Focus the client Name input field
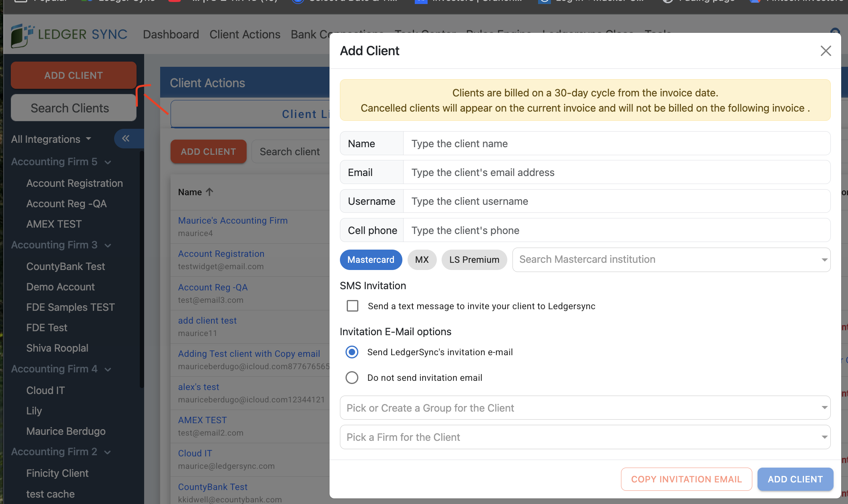 tap(617, 144)
